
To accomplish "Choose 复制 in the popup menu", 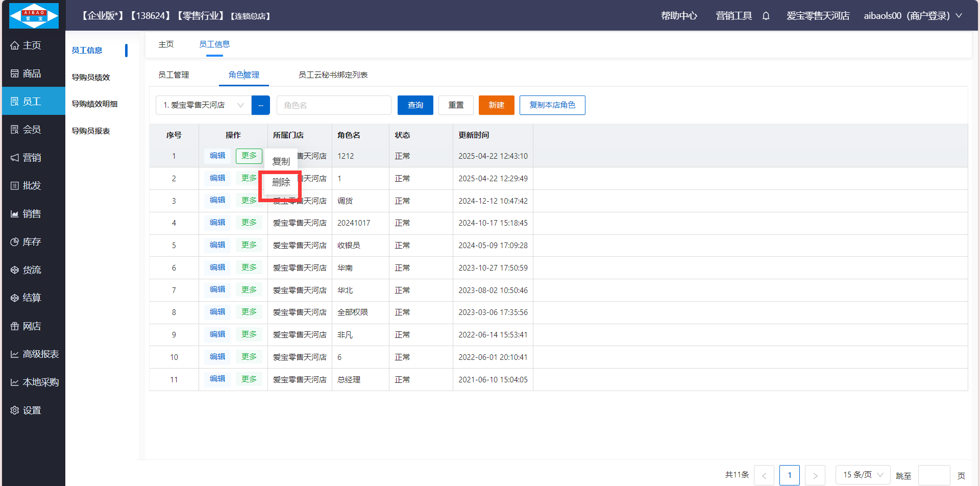I will point(281,161).
